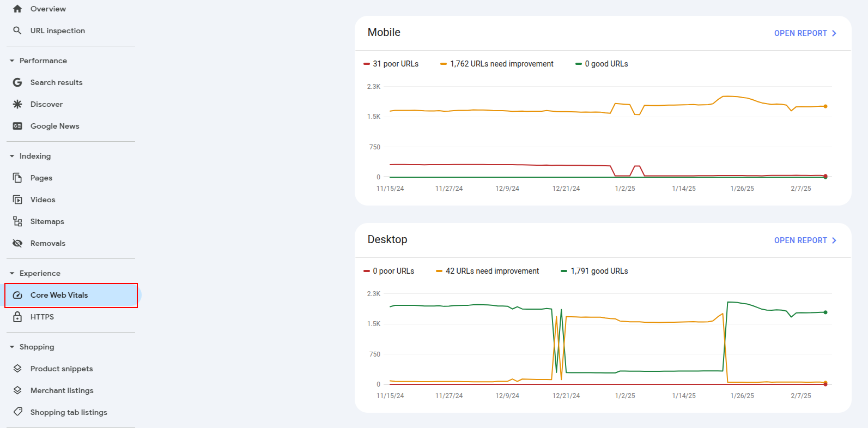The image size is (868, 428).
Task: Click the Videos icon in sidebar
Action: click(x=17, y=200)
